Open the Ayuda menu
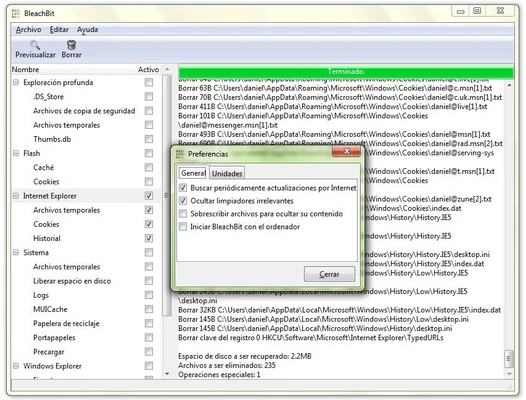The image size is (526, 400). coord(88,30)
